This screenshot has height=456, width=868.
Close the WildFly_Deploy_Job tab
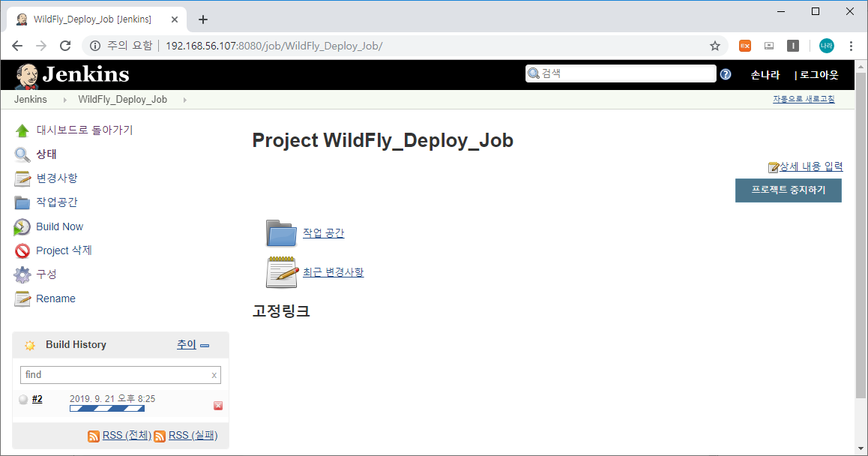pos(175,19)
